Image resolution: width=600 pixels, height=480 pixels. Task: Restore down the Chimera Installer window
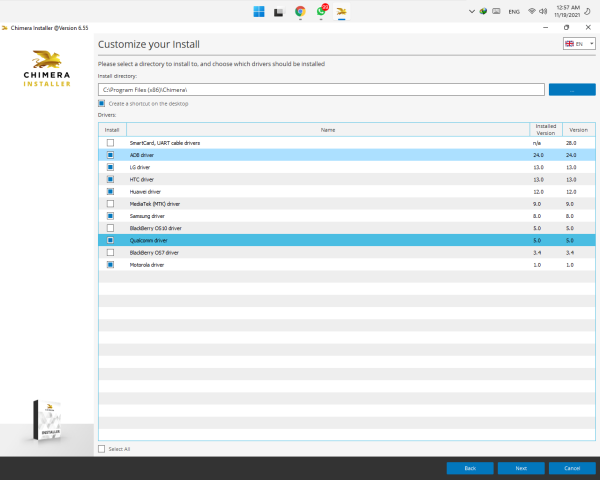click(x=566, y=28)
